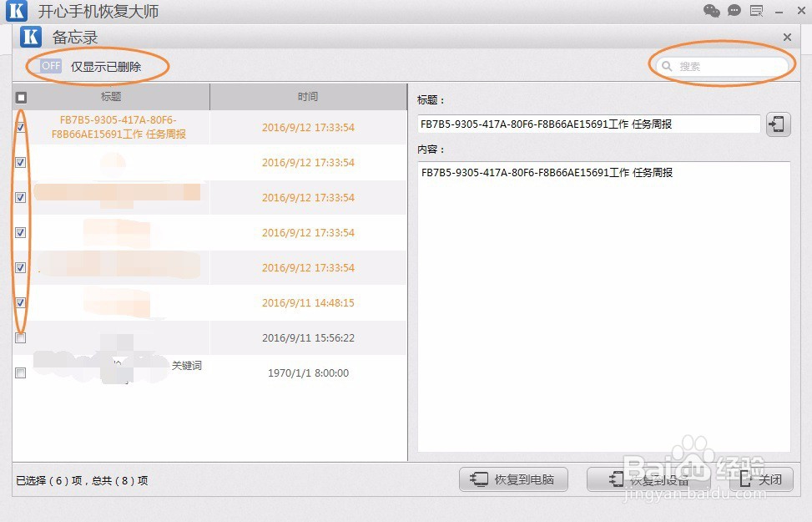Image resolution: width=812 pixels, height=522 pixels.
Task: Click the 恢复到电脑 button
Action: (513, 479)
